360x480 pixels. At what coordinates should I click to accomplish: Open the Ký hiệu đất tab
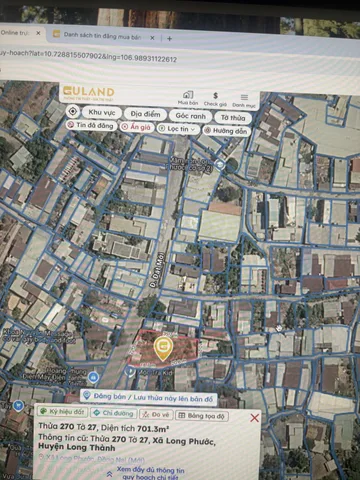click(x=62, y=412)
